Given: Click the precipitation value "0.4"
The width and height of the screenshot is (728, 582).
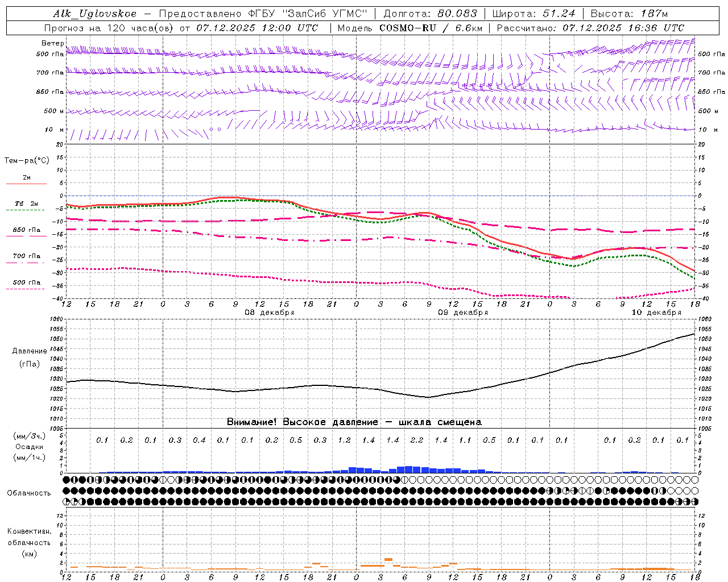Looking at the screenshot, I should 199,440.
